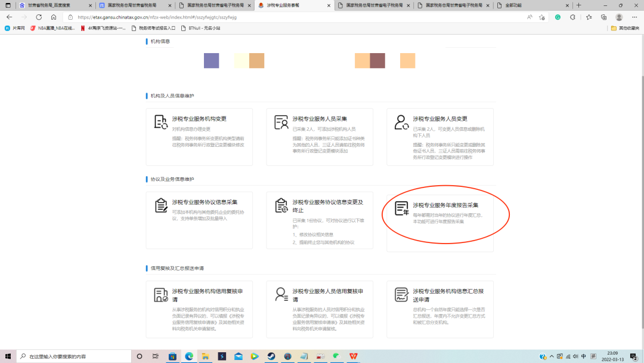Open Steam from the taskbar
This screenshot has height=363, width=644.
click(x=271, y=356)
